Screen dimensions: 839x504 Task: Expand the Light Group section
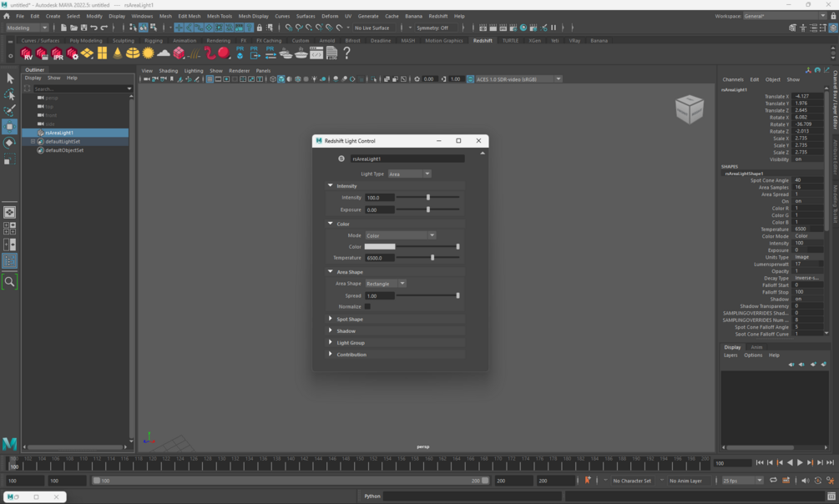(330, 342)
